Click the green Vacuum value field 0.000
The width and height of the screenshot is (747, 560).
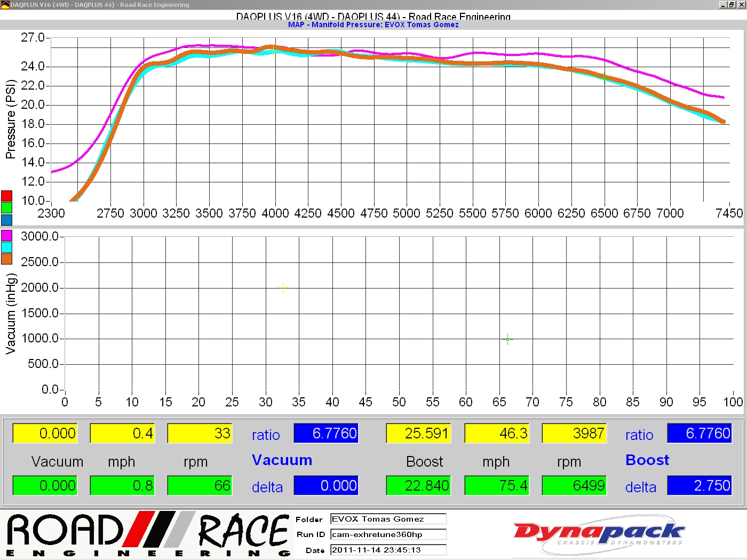coord(45,485)
